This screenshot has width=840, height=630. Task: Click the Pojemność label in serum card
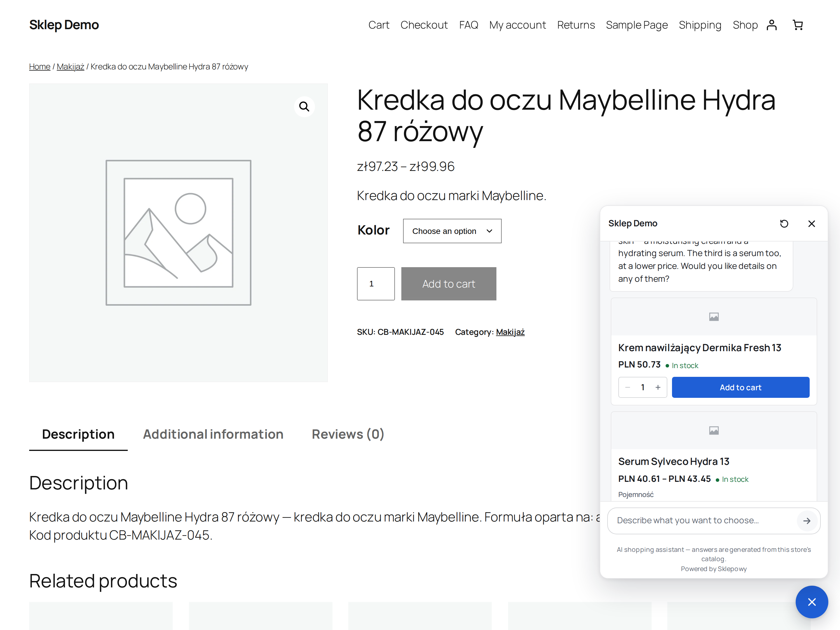(636, 495)
